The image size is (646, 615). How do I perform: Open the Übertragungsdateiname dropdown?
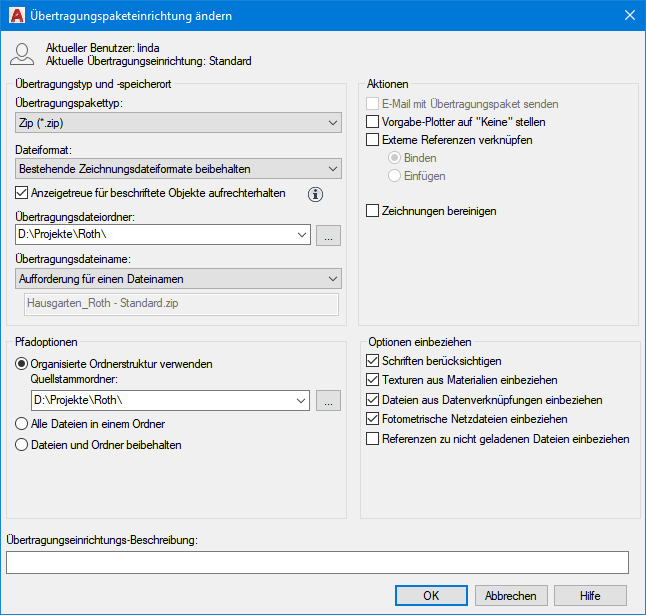(179, 278)
